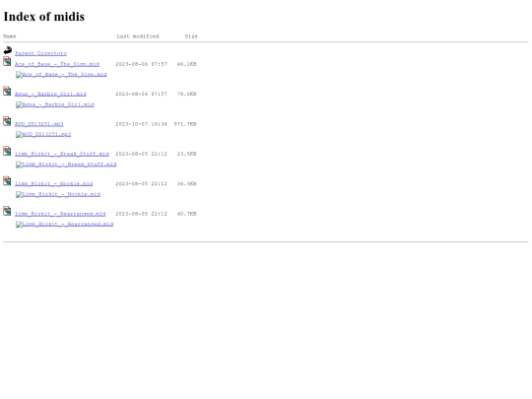Click the modified date in Nookie.mid row
Screen dimensions: 532x399
pyautogui.click(x=141, y=184)
